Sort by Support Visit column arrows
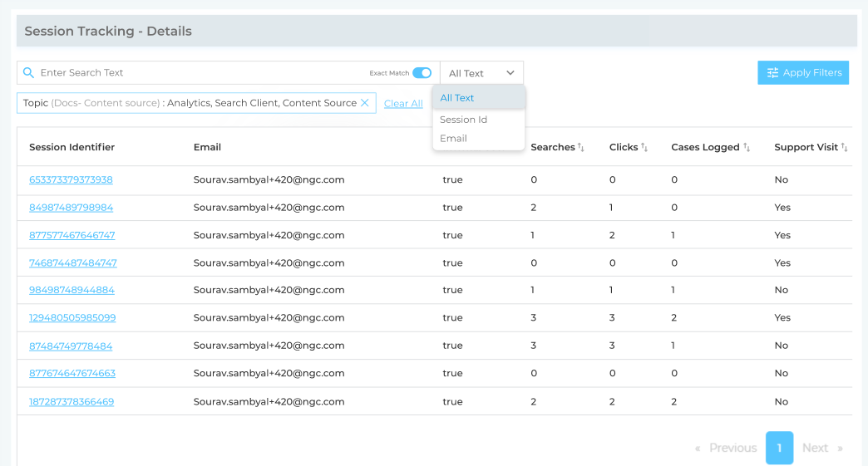Image resolution: width=868 pixels, height=466 pixels. [844, 148]
